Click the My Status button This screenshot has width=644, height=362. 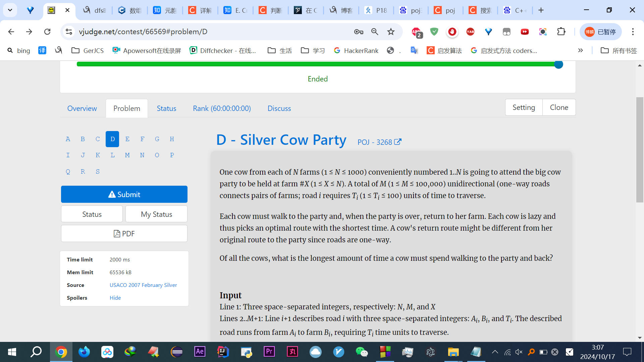(156, 214)
